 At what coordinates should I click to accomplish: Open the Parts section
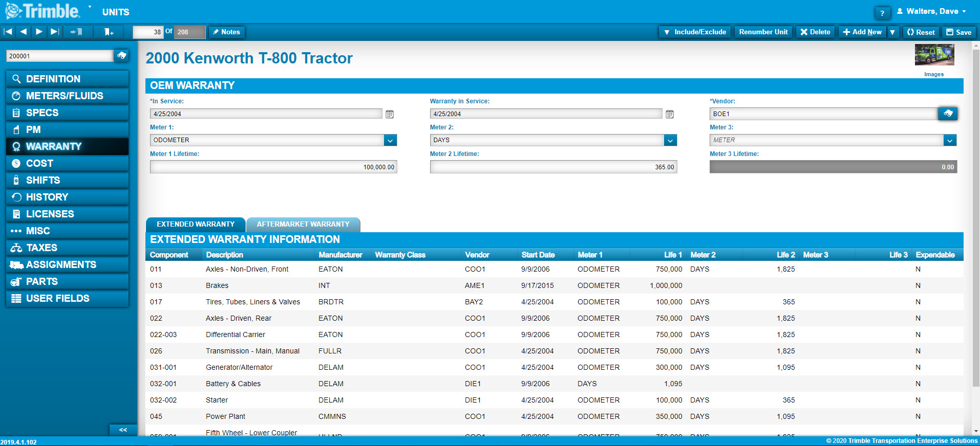67,281
